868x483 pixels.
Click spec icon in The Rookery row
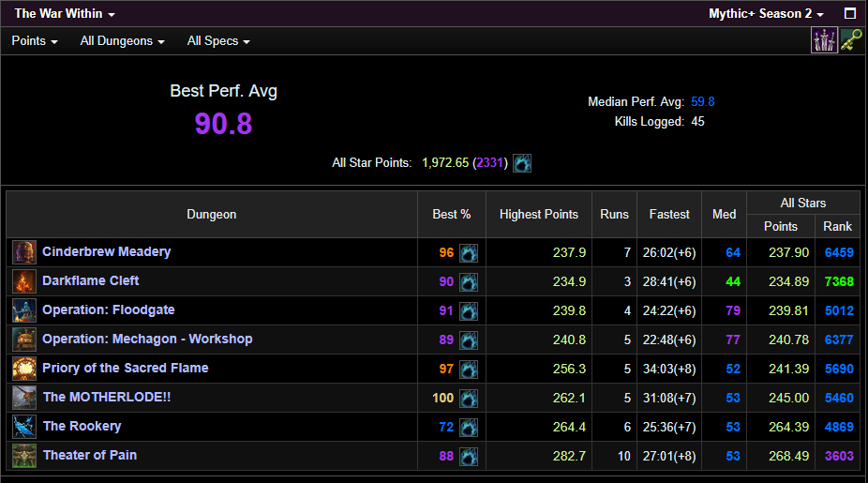coord(469,428)
